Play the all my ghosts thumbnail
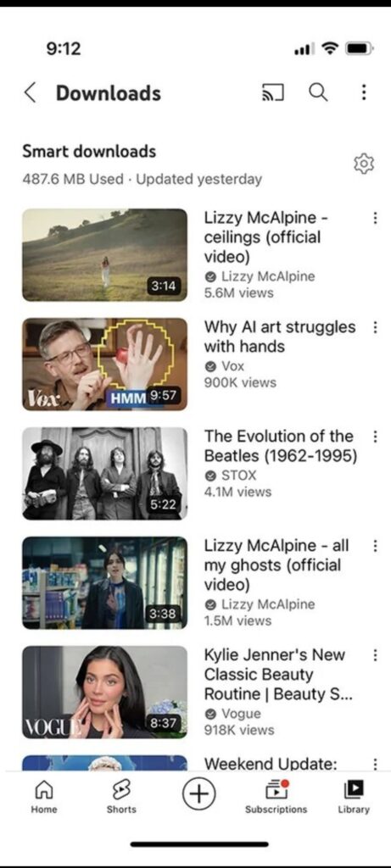This screenshot has width=391, height=868. click(104, 583)
